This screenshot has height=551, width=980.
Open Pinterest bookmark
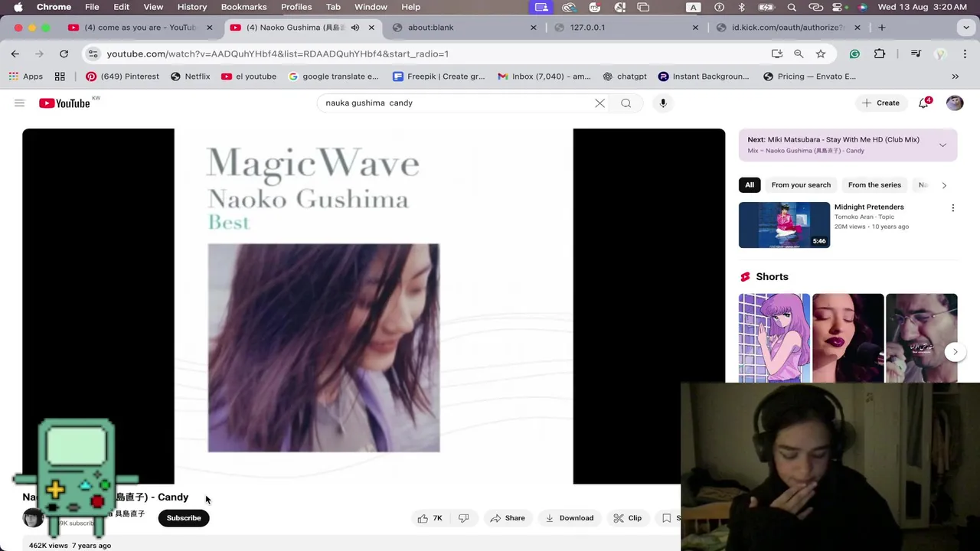[x=122, y=77]
